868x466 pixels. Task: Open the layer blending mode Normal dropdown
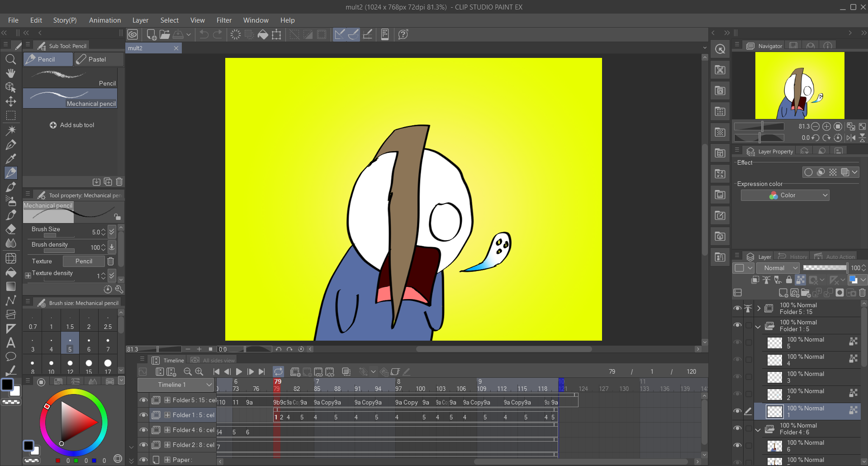778,268
